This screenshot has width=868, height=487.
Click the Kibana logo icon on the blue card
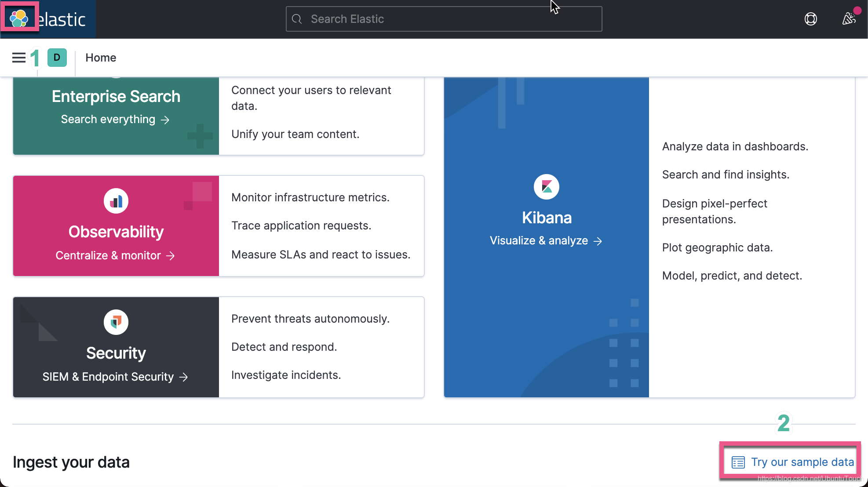point(546,186)
